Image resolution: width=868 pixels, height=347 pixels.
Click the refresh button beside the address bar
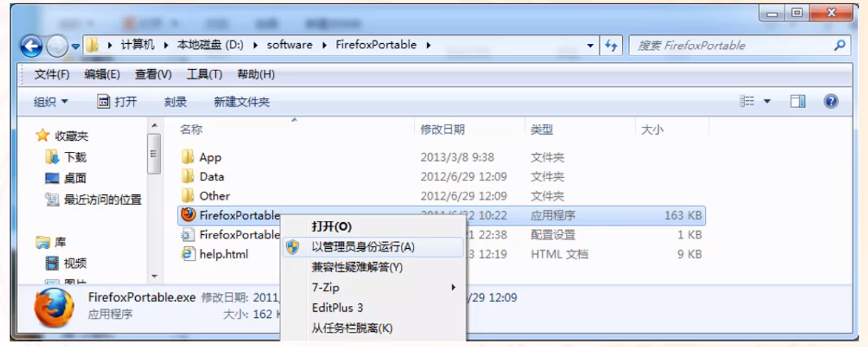tap(611, 46)
